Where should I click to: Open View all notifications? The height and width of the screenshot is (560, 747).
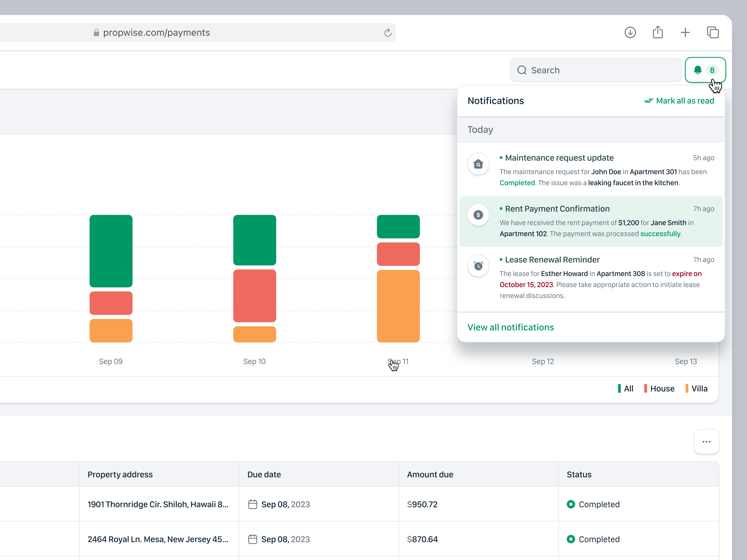[x=510, y=327]
